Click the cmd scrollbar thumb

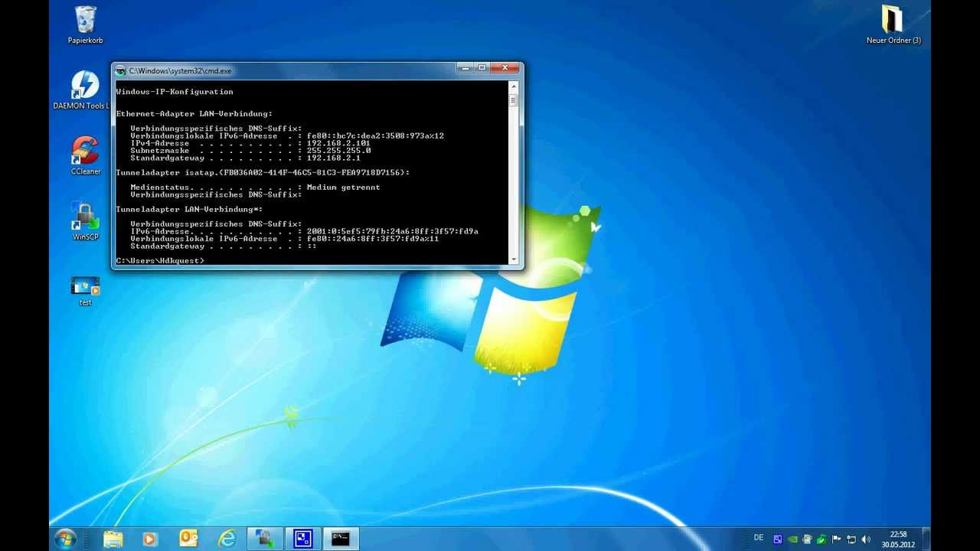click(x=514, y=100)
